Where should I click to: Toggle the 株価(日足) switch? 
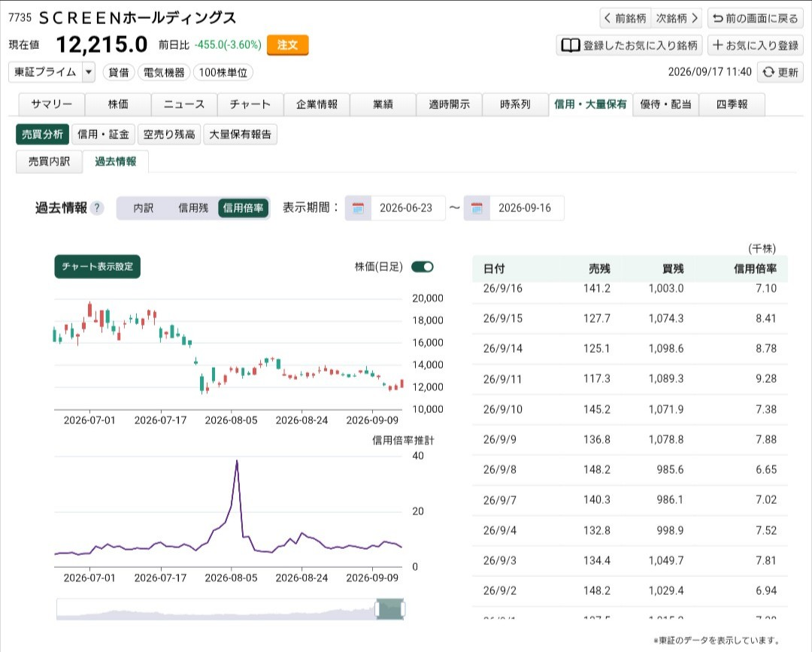[423, 267]
